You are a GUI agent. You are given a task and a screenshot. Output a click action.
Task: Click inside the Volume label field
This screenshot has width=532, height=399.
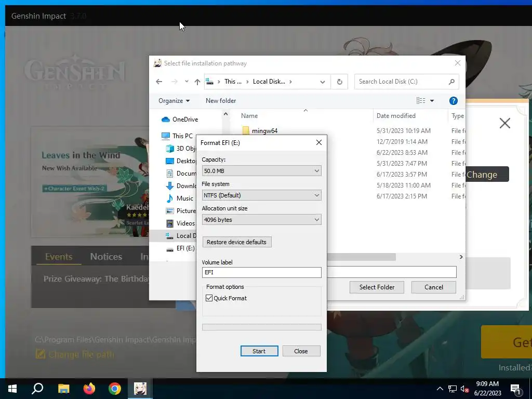[x=262, y=272]
